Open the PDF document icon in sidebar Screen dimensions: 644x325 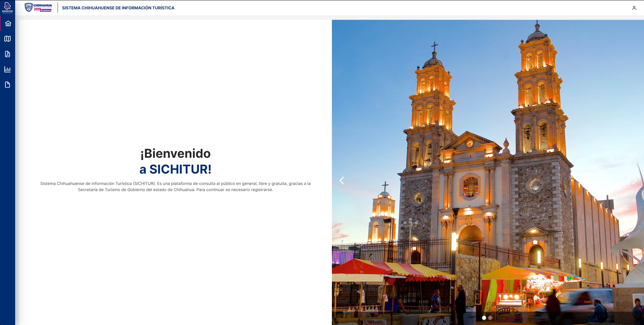point(7,54)
